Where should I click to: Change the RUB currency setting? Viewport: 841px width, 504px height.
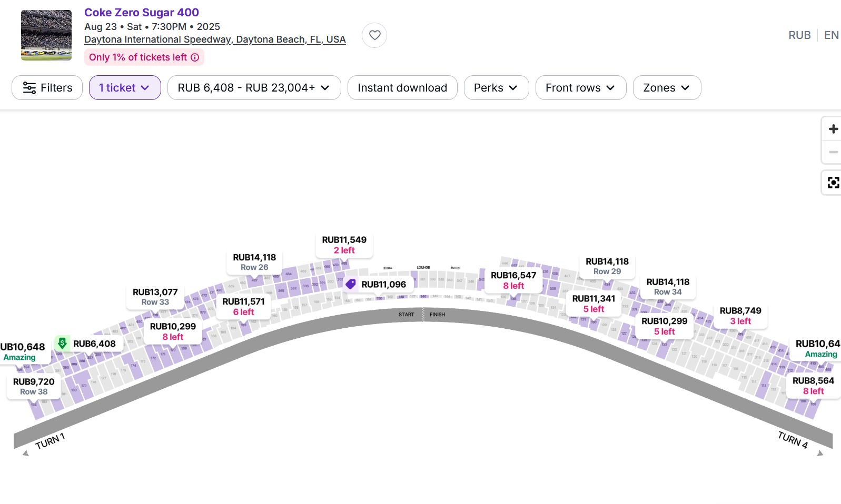(x=799, y=35)
